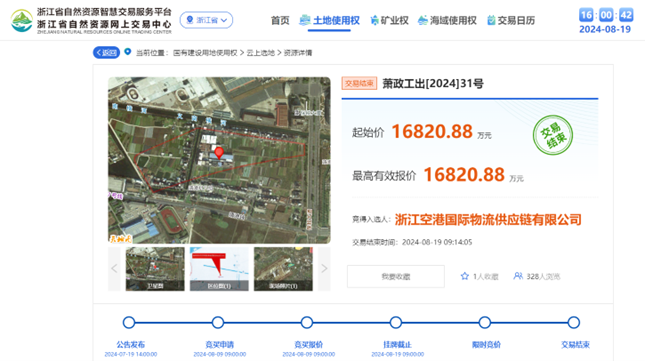Click the 竞买报价 timeline node
The width and height of the screenshot is (645, 361).
pos(307,323)
